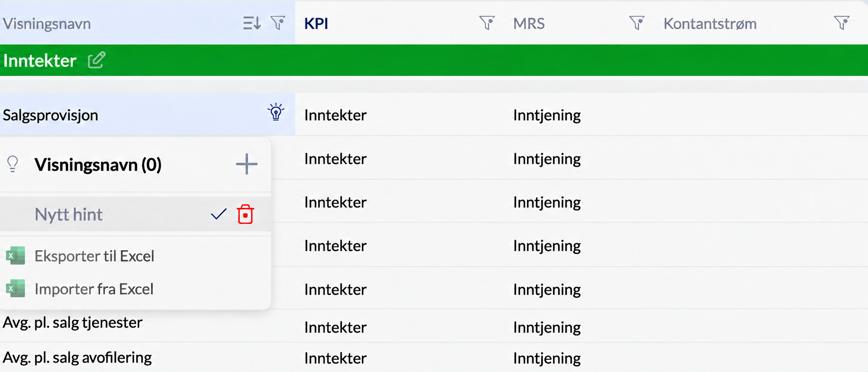Select the Salgsprovisjon row name
The image size is (868, 372).
(50, 115)
